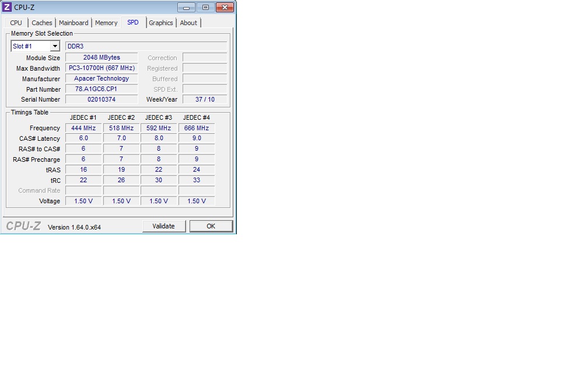Click CAS# Latency value 6.0
This screenshot has height=368, width=588.
83,138
